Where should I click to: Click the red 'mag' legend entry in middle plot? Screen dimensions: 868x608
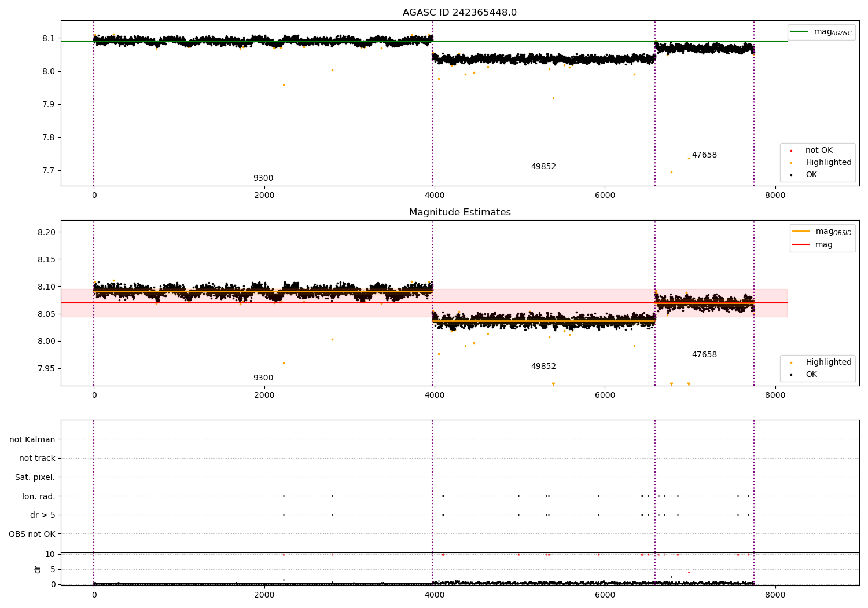[812, 244]
